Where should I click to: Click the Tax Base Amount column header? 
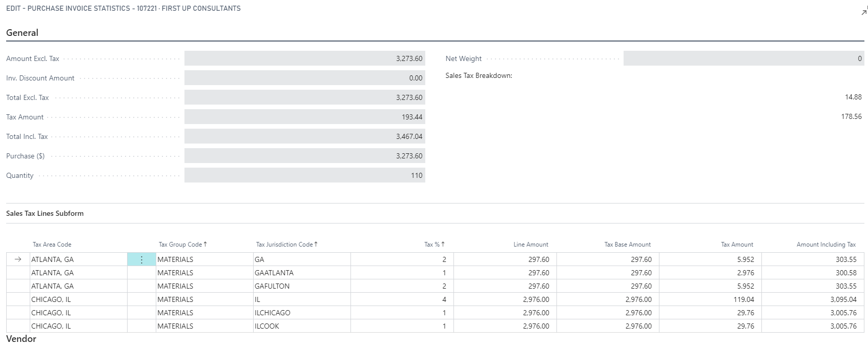tap(628, 245)
